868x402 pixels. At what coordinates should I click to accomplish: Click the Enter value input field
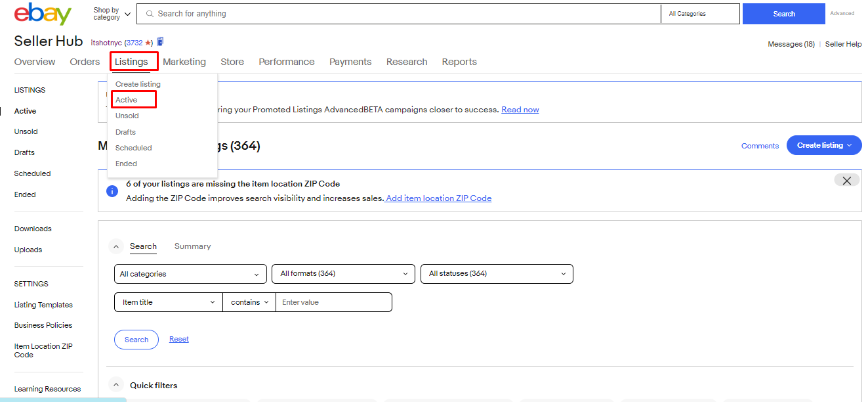[334, 302]
